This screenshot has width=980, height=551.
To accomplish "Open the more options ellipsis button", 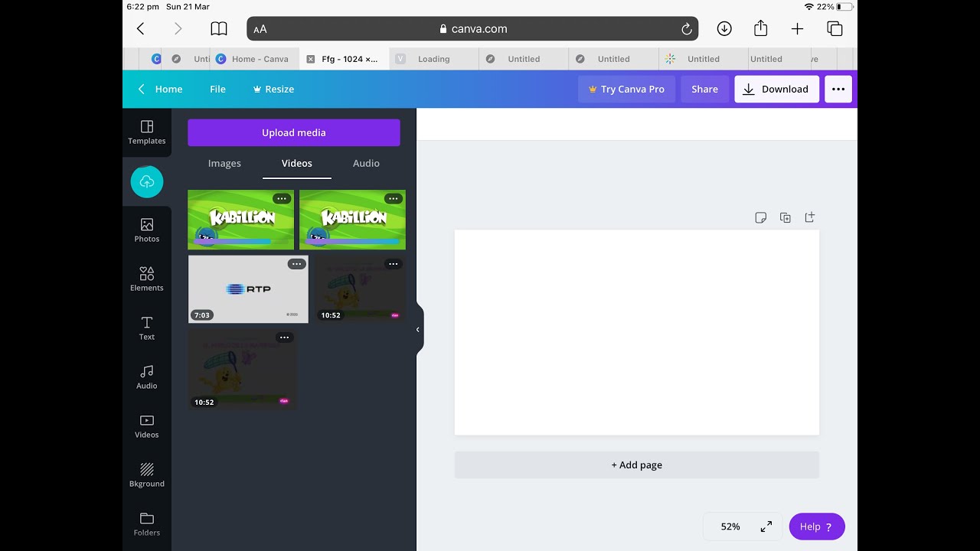I will [838, 89].
